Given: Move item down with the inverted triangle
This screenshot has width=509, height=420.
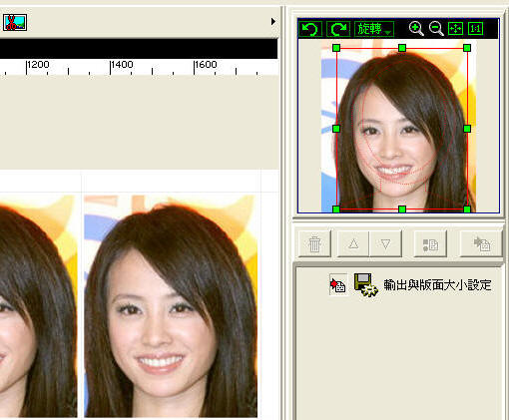Looking at the screenshot, I should pos(385,244).
